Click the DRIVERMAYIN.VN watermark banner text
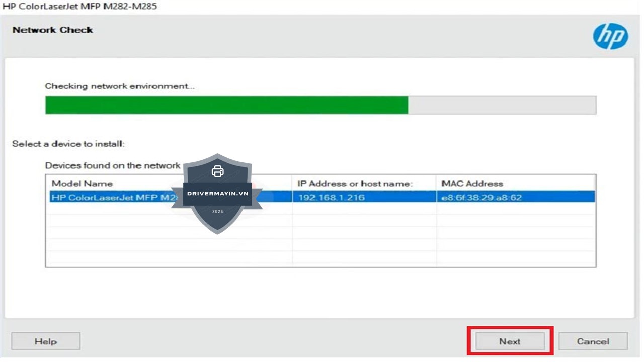Screen dimensions: 644x362 217,194
